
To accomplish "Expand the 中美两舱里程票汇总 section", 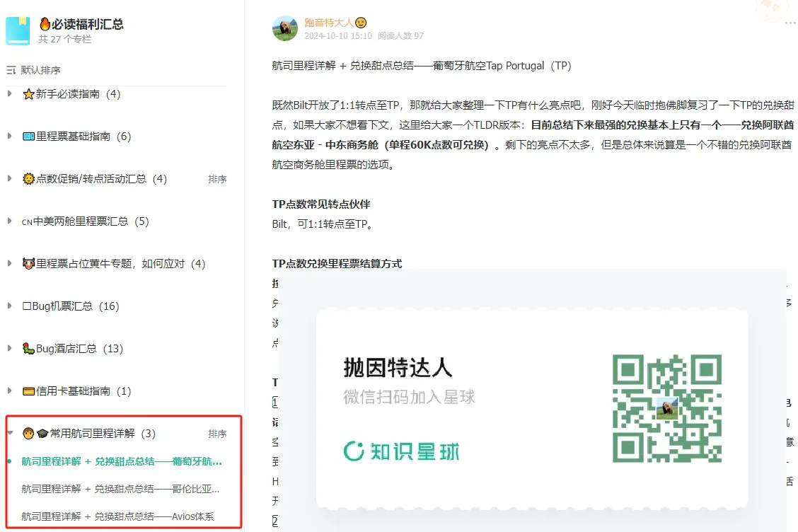I will [x=10, y=221].
